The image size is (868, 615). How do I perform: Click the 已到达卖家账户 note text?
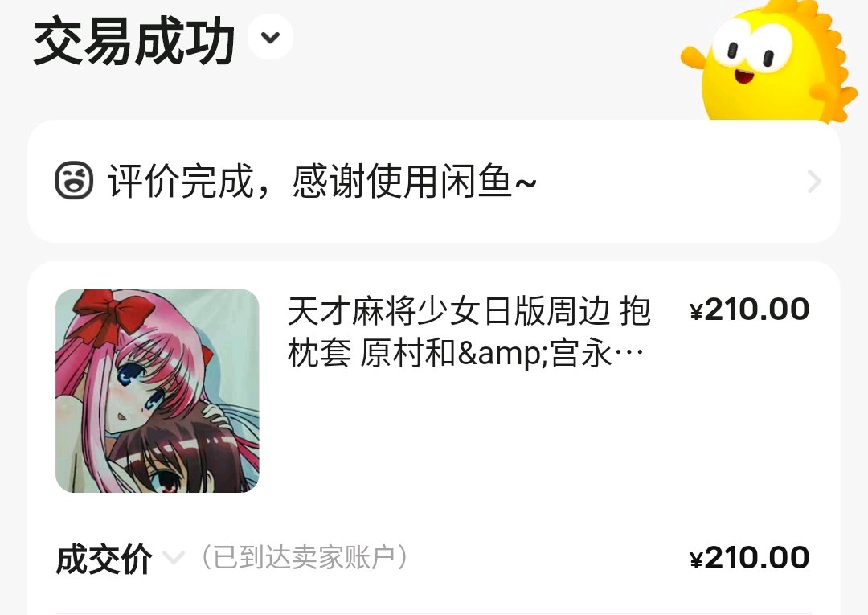[x=304, y=557]
